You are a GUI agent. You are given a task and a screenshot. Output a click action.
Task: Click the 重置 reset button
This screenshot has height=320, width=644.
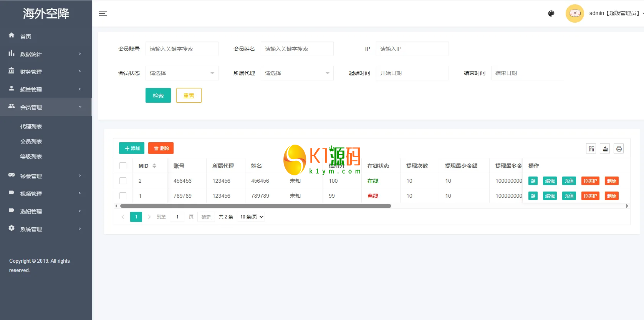click(x=189, y=95)
